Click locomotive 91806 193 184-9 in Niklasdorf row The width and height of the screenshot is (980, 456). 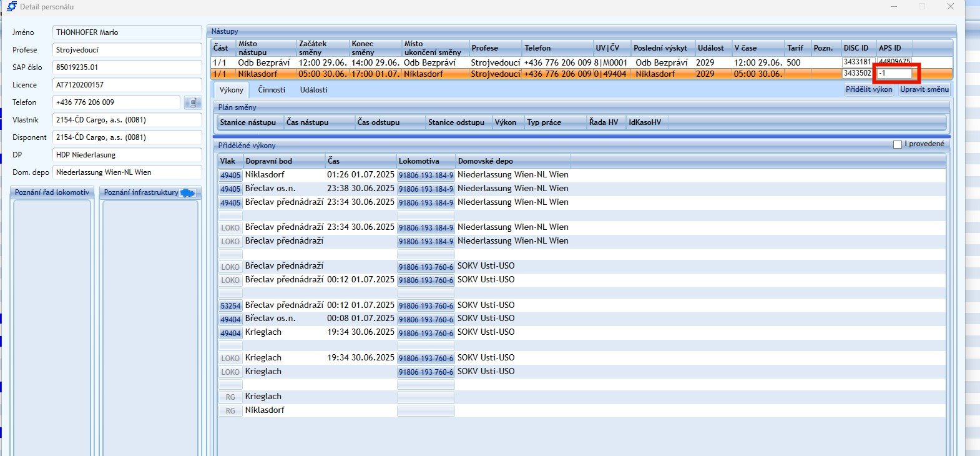(426, 176)
